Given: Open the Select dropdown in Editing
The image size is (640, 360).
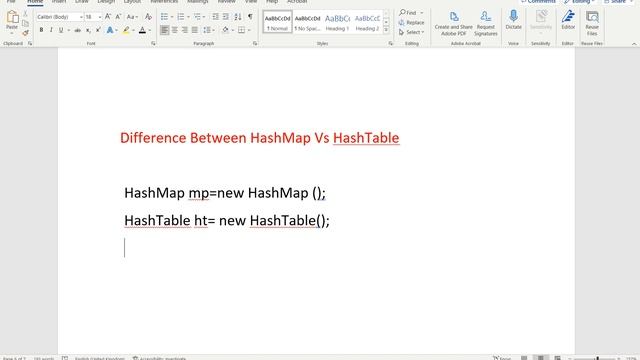Looking at the screenshot, I should 411,32.
